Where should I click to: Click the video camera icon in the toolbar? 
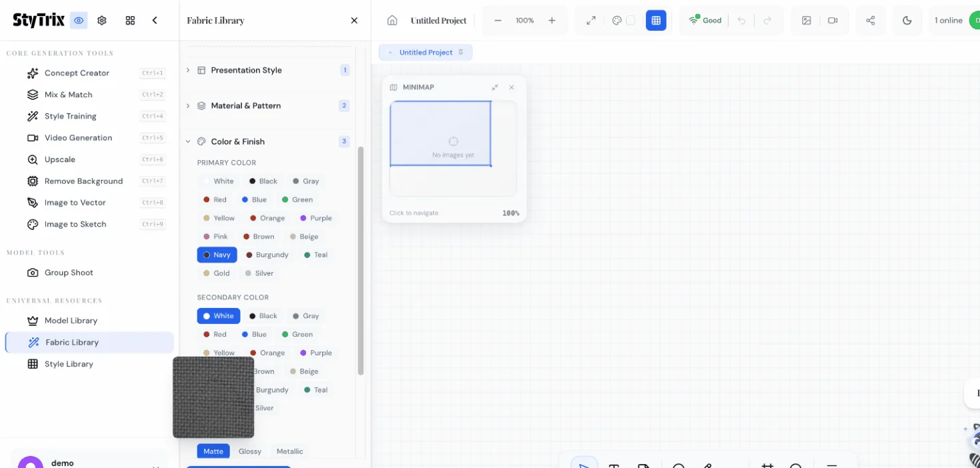click(x=833, y=21)
